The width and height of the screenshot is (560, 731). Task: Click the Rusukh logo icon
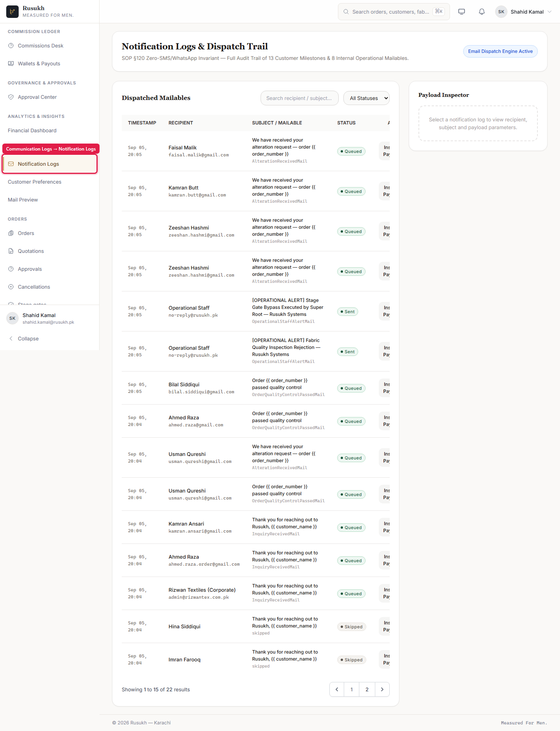(x=12, y=12)
